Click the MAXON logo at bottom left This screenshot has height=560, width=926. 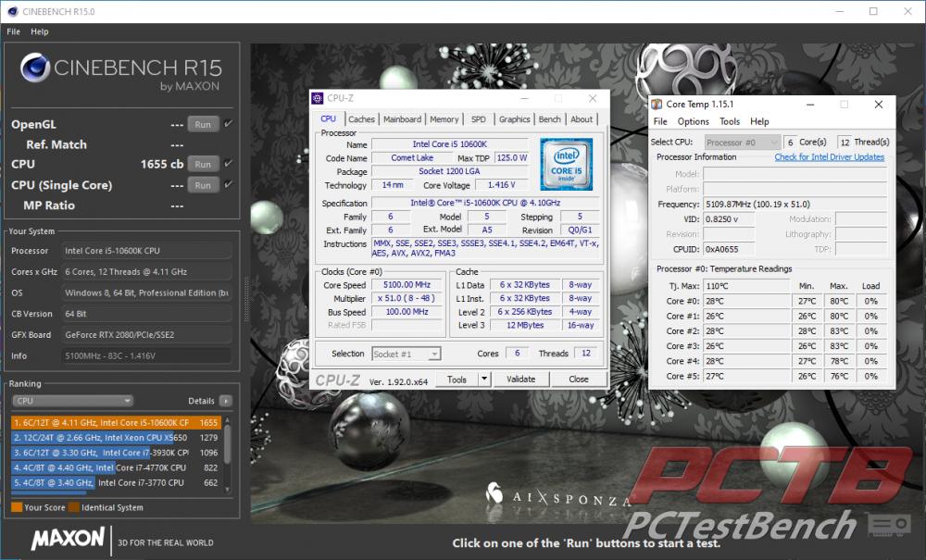67,539
